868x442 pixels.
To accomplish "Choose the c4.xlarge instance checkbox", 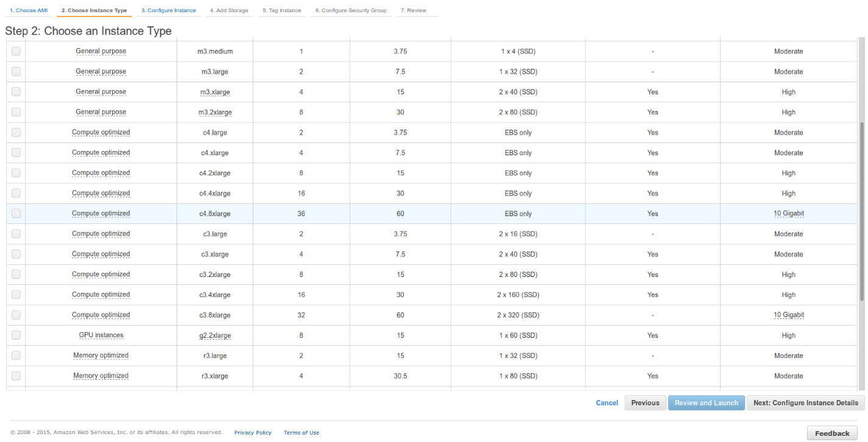I will pos(16,153).
